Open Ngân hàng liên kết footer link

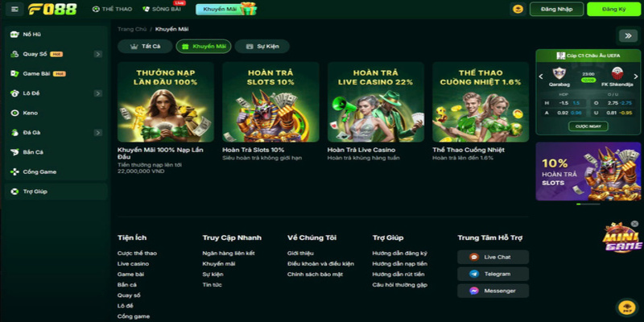229,254
